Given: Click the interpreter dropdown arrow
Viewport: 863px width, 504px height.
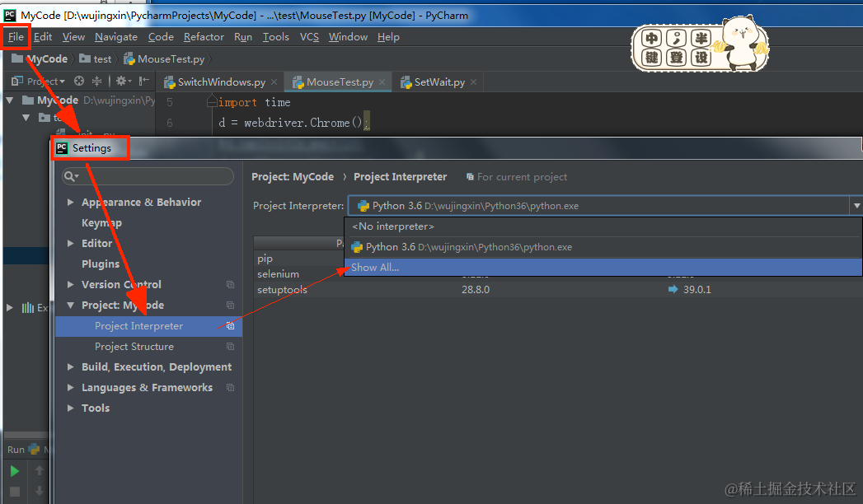Looking at the screenshot, I should (857, 206).
